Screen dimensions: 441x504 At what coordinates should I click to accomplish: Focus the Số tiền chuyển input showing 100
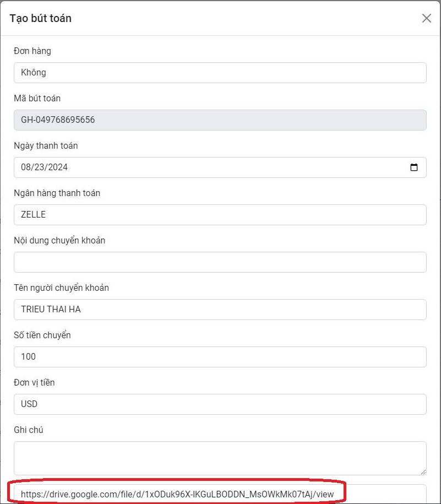coord(220,357)
